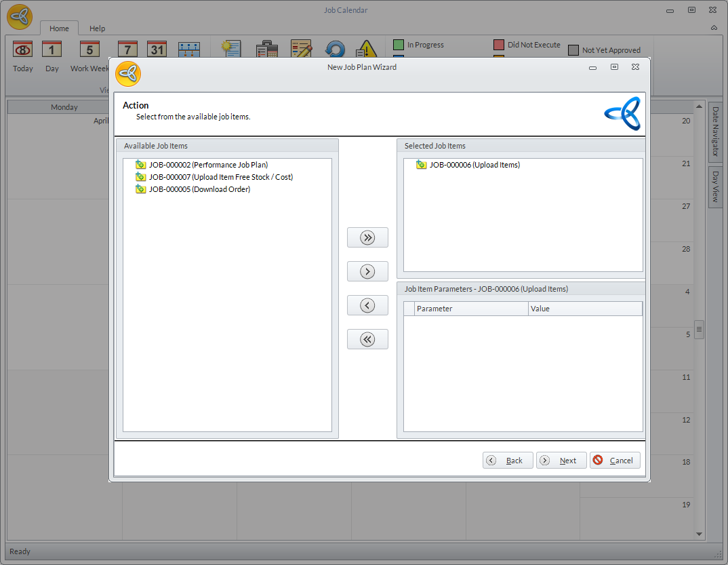Click the Month view icon showing 31
This screenshot has width=728, height=565.
157,50
